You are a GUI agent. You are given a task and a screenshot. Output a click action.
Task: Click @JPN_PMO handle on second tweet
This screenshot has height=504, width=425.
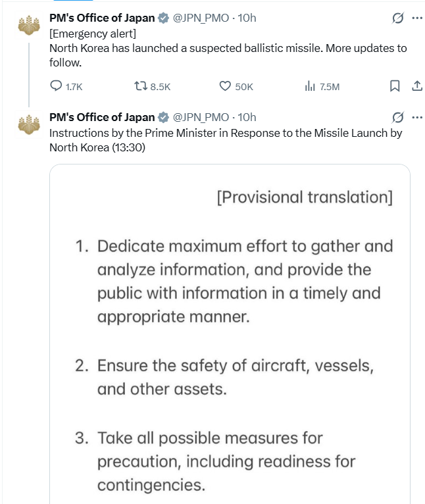(201, 117)
